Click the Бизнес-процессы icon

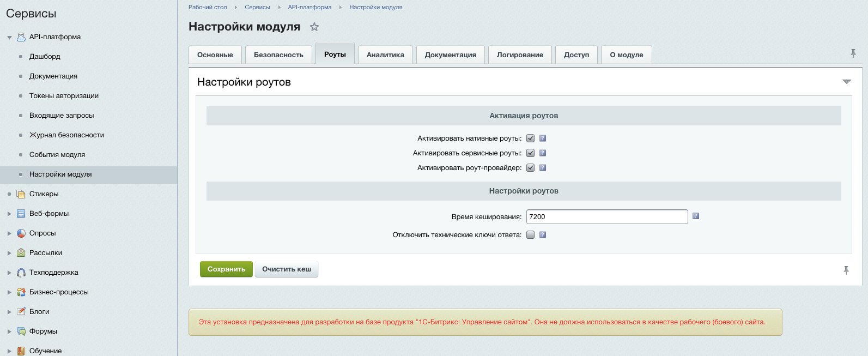pyautogui.click(x=21, y=292)
